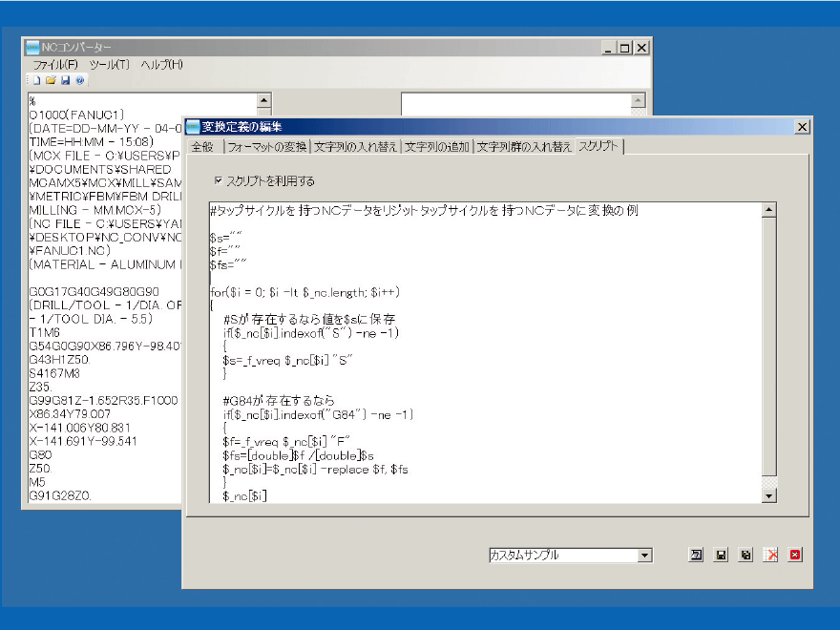840x630 pixels.
Task: Click the save definition floppy icon in the dialog
Action: 721,554
